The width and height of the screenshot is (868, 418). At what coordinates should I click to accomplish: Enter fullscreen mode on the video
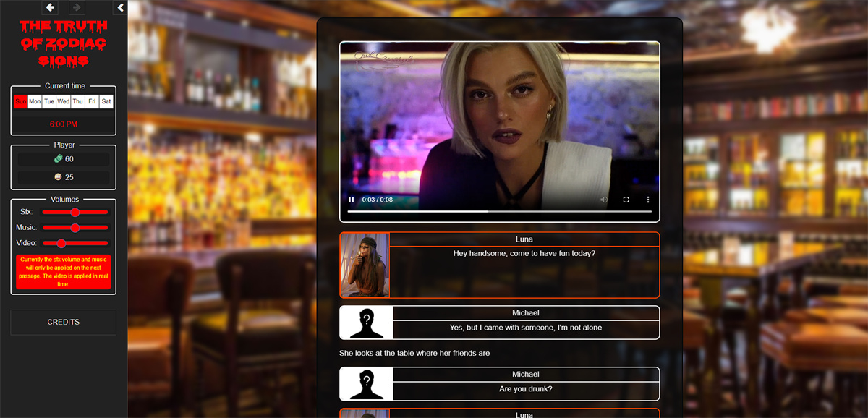[626, 200]
